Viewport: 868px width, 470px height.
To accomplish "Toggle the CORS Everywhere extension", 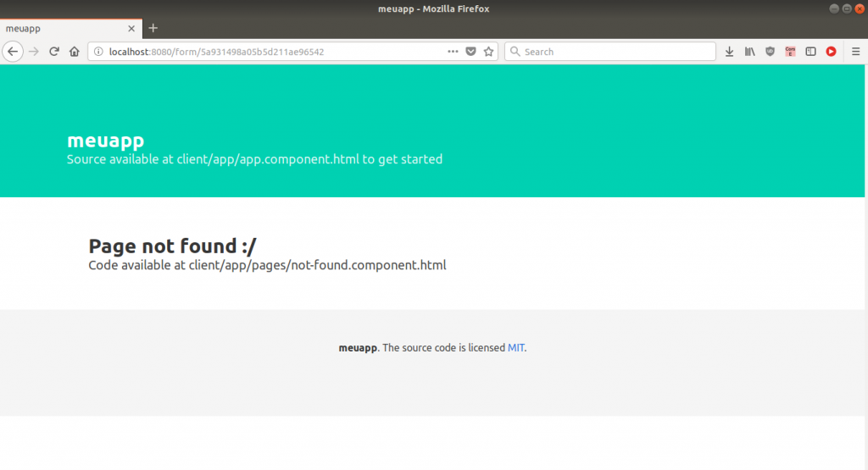I will (x=790, y=52).
